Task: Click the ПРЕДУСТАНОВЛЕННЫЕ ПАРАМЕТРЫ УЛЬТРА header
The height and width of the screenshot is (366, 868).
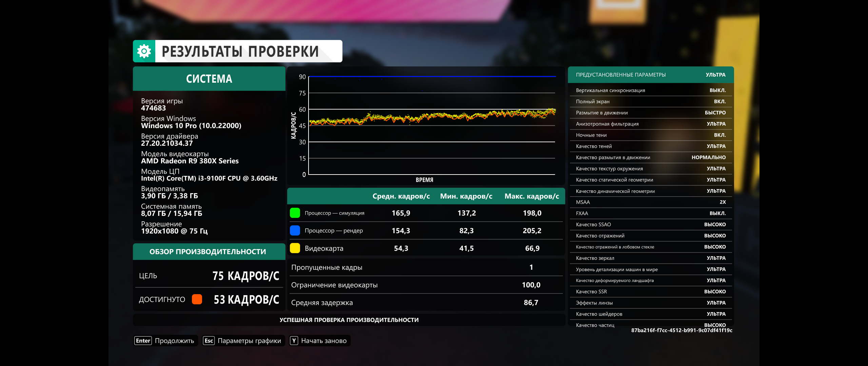Action: tap(650, 75)
